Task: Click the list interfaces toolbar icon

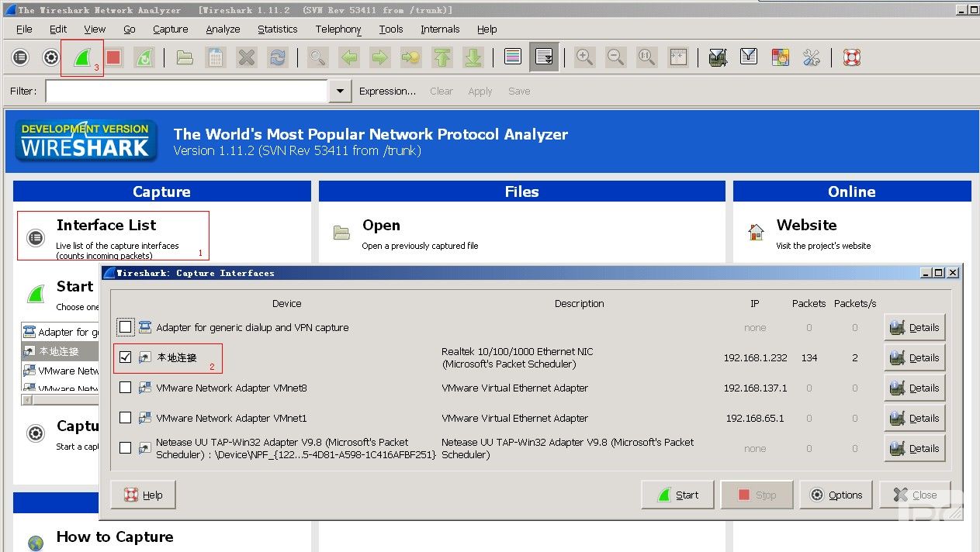Action: click(20, 57)
